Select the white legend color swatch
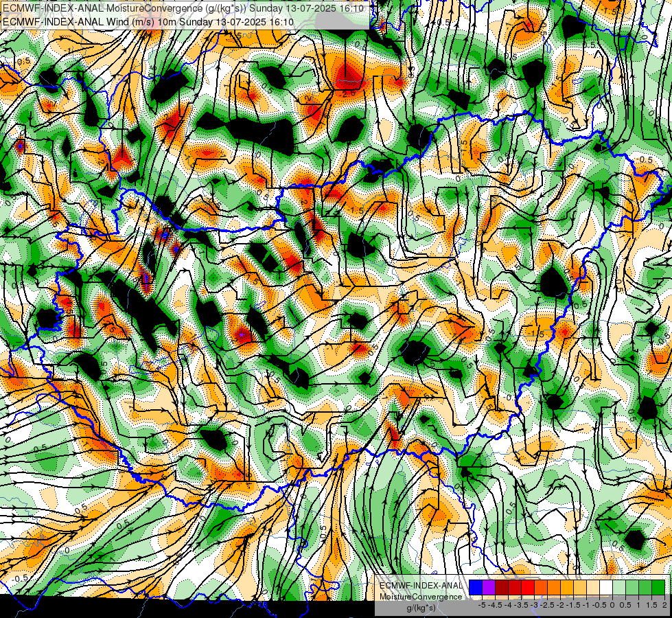The width and height of the screenshot is (672, 618). point(606,587)
